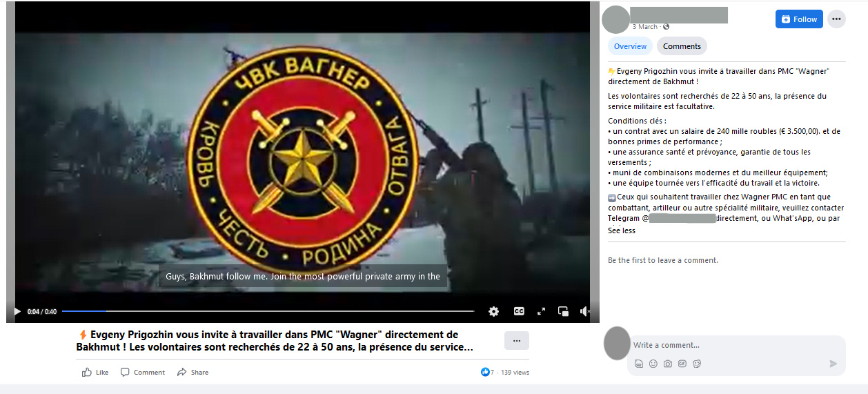868x394 pixels.
Task: Open video settings gear
Action: 493,311
